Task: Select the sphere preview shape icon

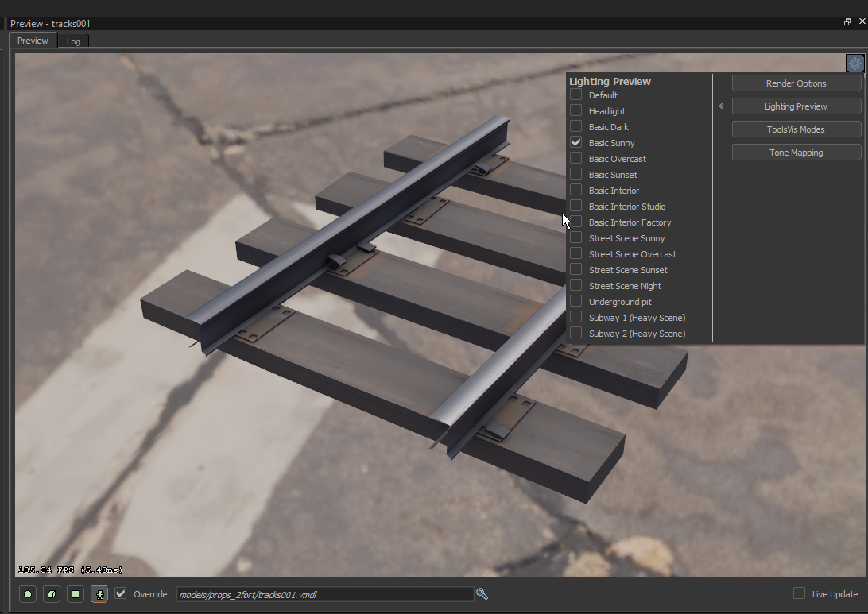Action: (27, 593)
